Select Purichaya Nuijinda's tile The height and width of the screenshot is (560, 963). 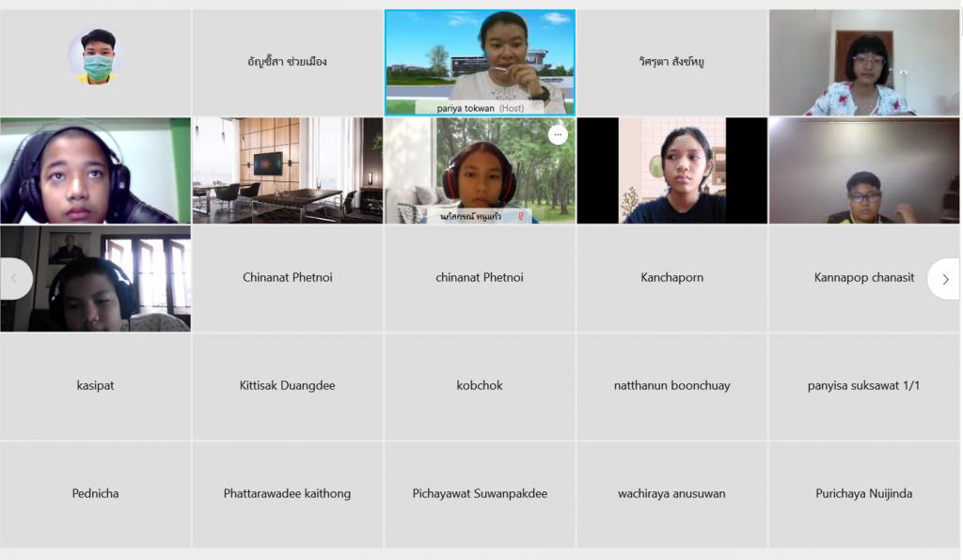pos(864,493)
